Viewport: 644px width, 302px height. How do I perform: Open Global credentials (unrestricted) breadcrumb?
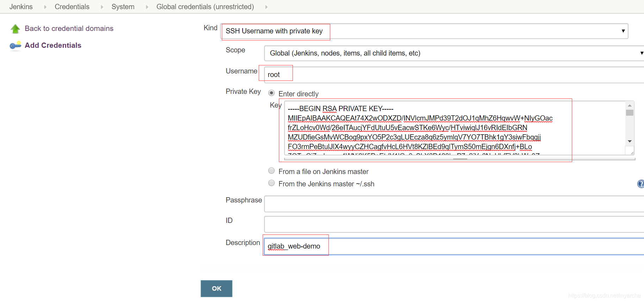click(x=205, y=7)
